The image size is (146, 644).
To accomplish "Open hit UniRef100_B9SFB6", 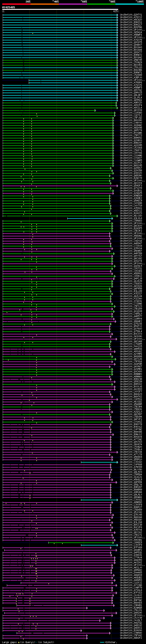I will click(131, 27).
